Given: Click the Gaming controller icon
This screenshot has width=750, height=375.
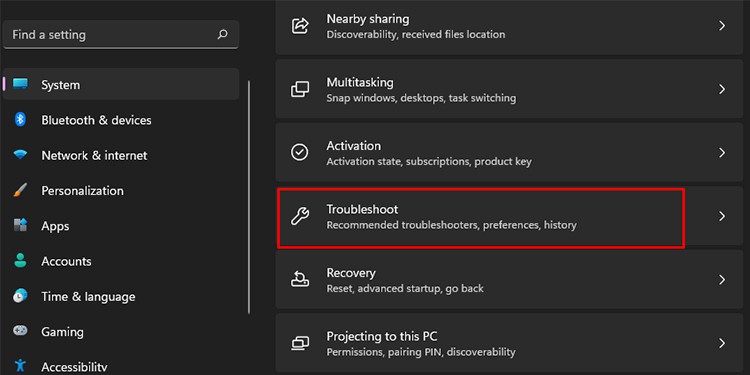Looking at the screenshot, I should pyautogui.click(x=20, y=331).
